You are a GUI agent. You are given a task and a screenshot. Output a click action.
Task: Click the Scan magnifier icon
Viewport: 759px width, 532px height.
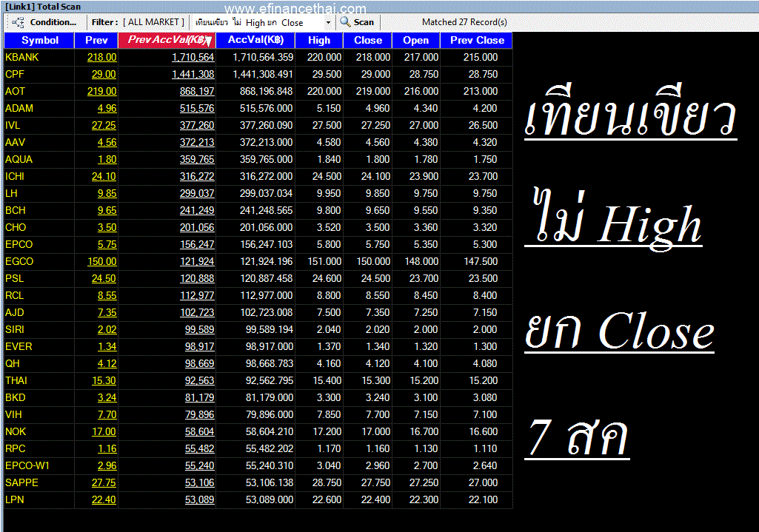(345, 21)
